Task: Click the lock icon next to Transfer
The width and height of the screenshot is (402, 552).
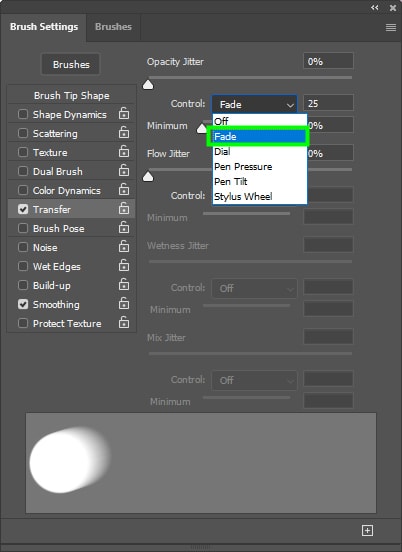Action: point(124,209)
